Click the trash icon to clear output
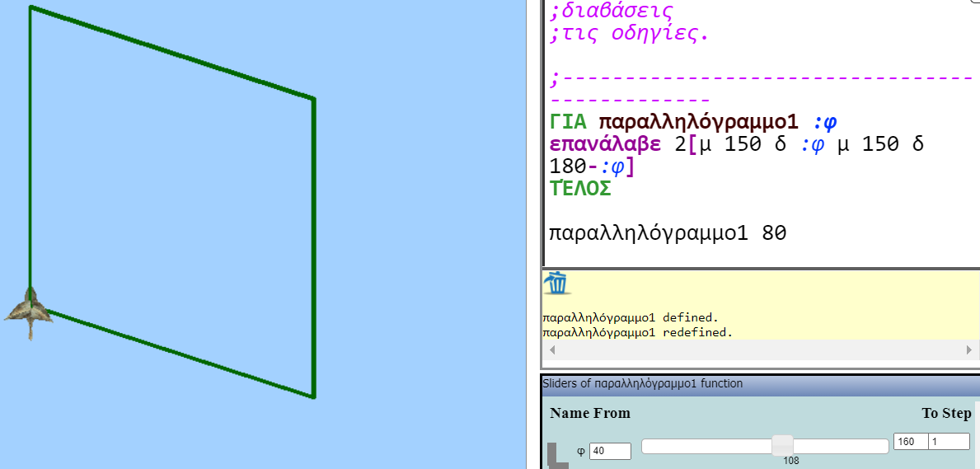 coord(557,283)
